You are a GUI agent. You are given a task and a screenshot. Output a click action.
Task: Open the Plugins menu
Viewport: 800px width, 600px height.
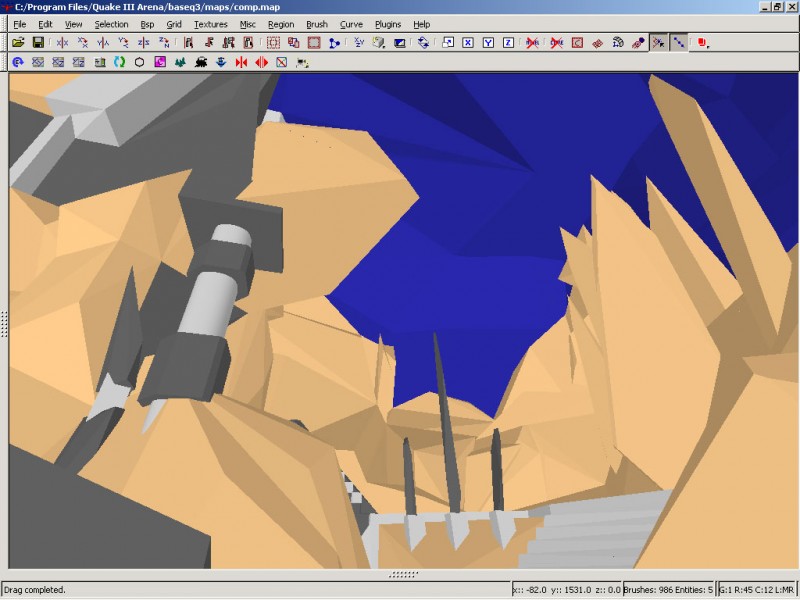click(388, 24)
